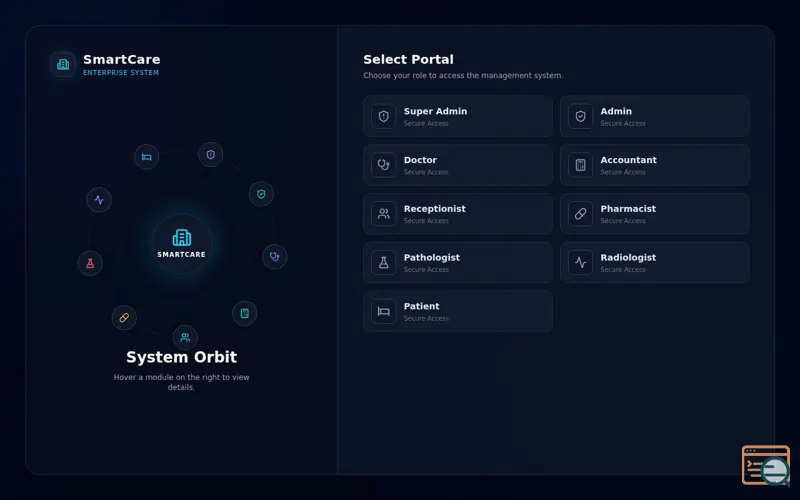Image resolution: width=800 pixels, height=500 pixels.
Task: Click the Super Admin shield icon
Action: click(x=384, y=116)
